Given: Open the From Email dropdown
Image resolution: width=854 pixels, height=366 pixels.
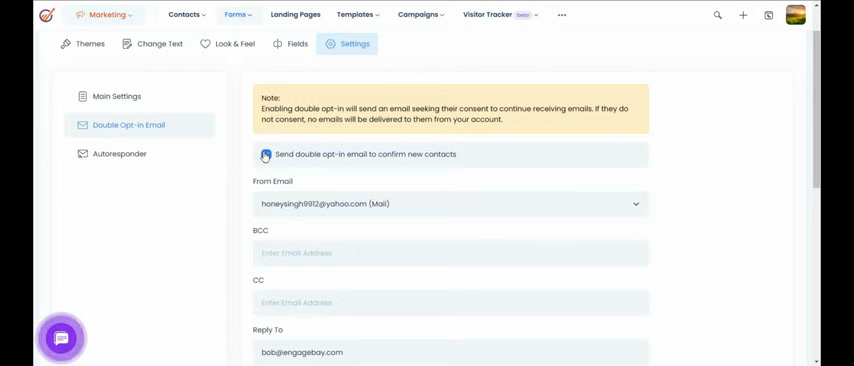Looking at the screenshot, I should 450,204.
